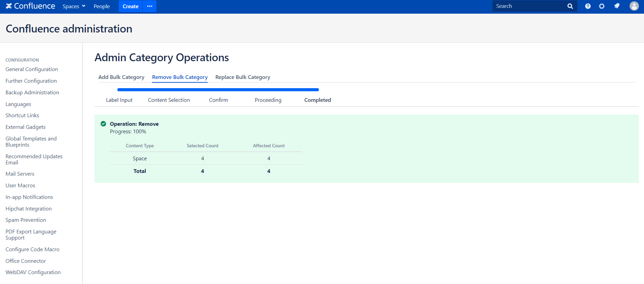Click the Completed step
This screenshot has height=284, width=644.
point(318,100)
